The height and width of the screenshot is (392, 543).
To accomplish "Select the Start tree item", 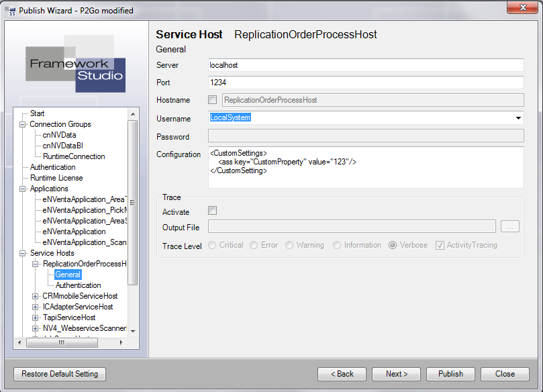I will coord(37,113).
